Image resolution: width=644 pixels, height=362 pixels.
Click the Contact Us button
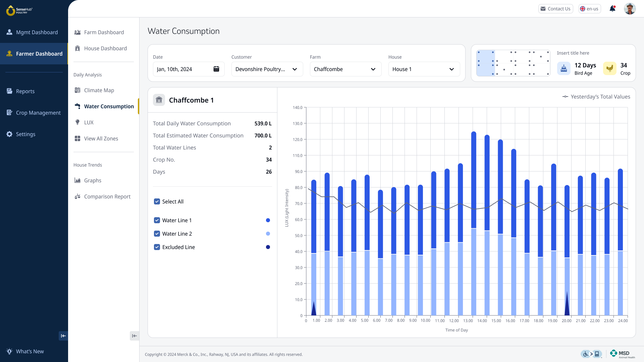(x=555, y=9)
